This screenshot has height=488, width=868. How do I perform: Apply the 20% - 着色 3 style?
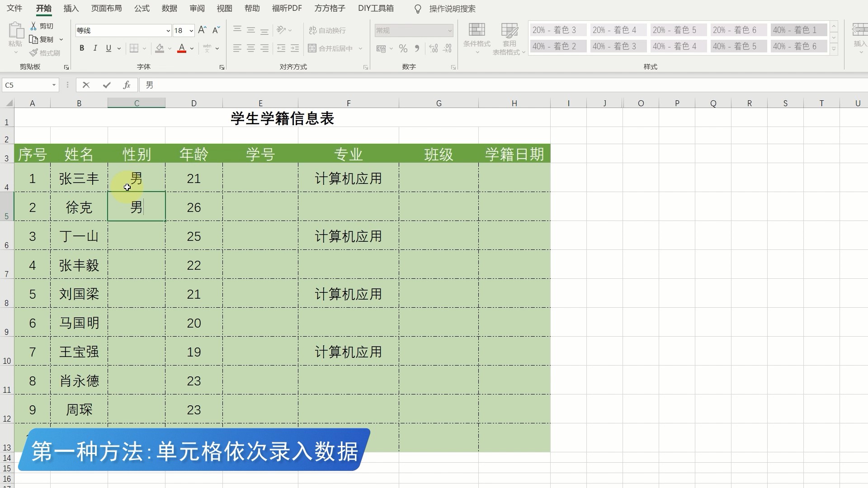[x=558, y=30]
